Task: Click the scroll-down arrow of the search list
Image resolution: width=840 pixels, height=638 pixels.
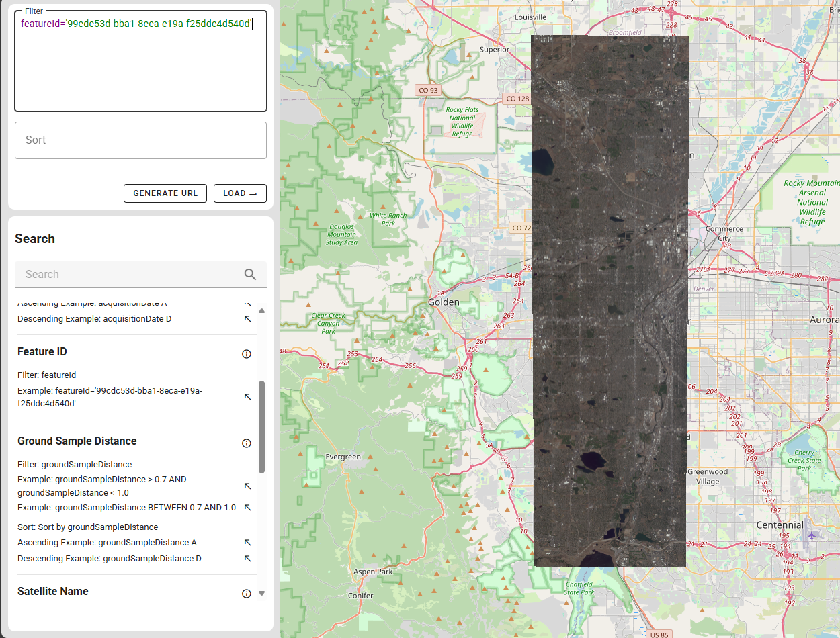Action: coord(262,594)
